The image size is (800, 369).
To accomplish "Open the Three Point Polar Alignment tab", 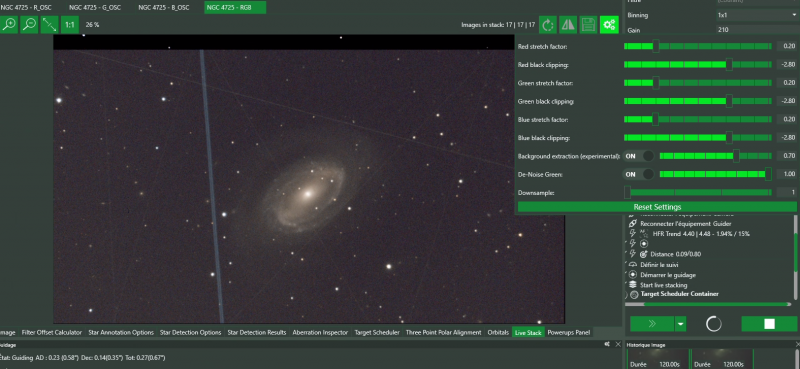I will pyautogui.click(x=443, y=332).
